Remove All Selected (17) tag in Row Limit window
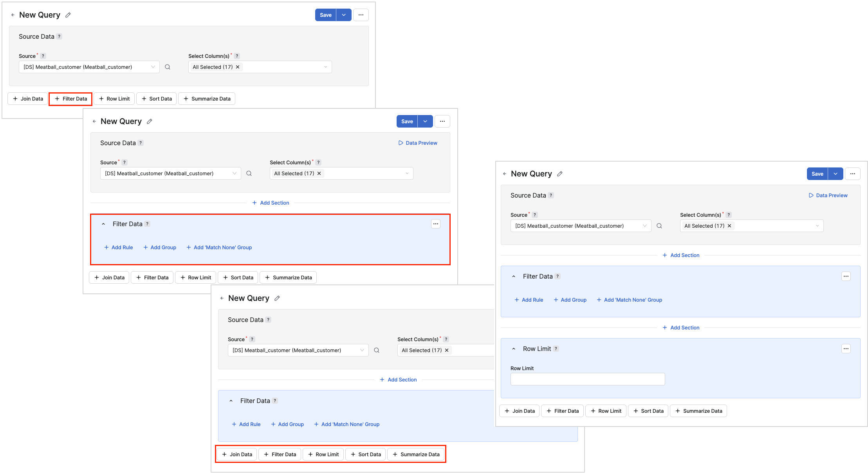 tap(729, 226)
